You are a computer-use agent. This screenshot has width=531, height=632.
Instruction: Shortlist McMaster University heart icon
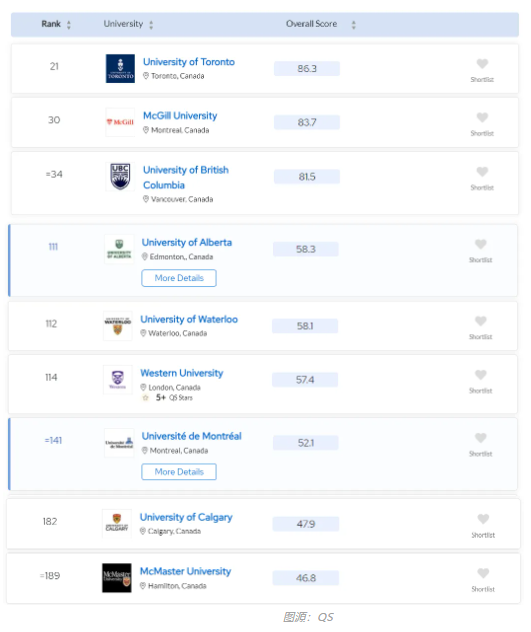coord(483,573)
